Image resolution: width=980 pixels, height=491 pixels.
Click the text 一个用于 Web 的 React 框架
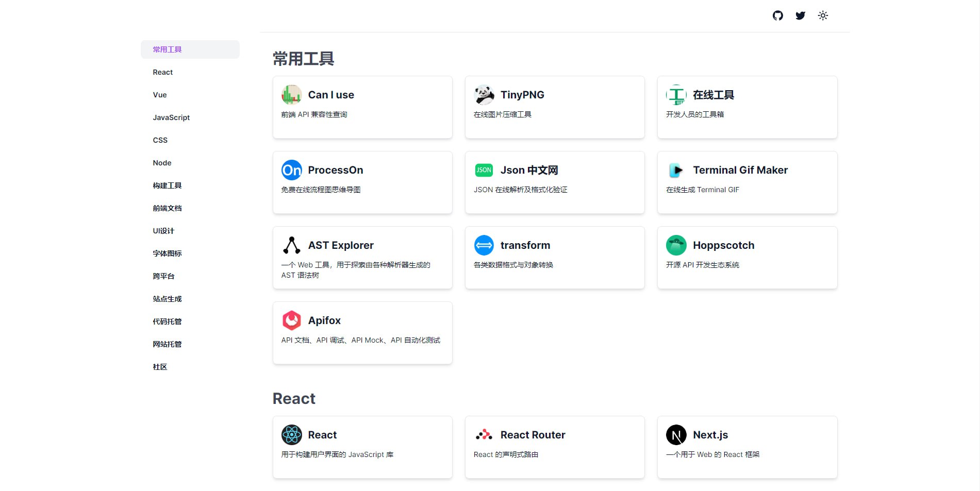coord(713,454)
